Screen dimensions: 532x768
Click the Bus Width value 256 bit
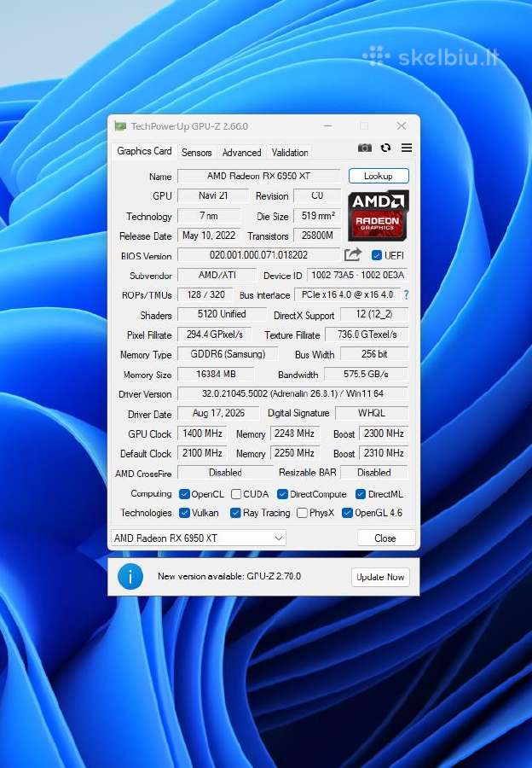pos(374,353)
